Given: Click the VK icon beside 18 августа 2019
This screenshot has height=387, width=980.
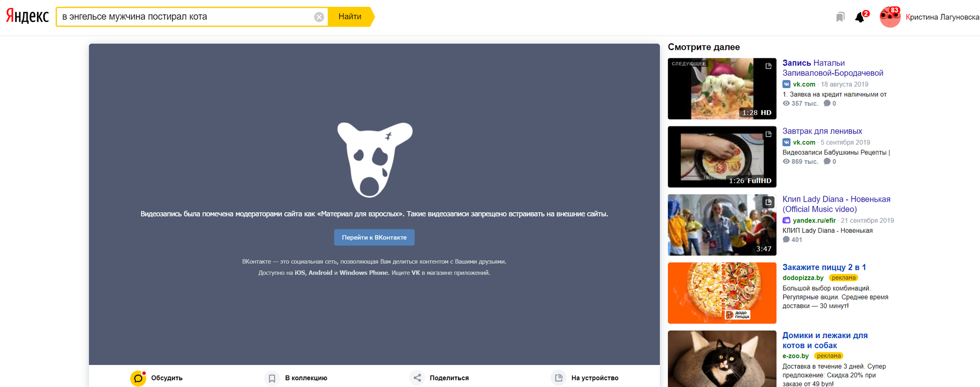Looking at the screenshot, I should (786, 84).
